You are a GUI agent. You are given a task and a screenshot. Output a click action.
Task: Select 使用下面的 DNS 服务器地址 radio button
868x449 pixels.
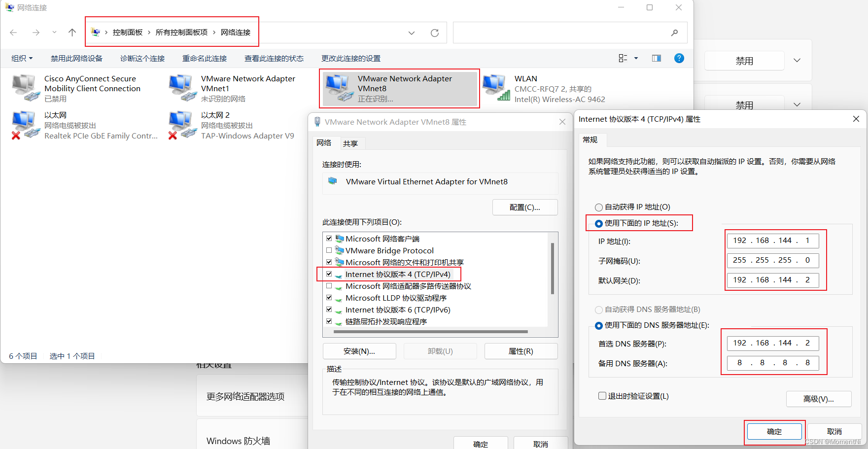click(599, 326)
